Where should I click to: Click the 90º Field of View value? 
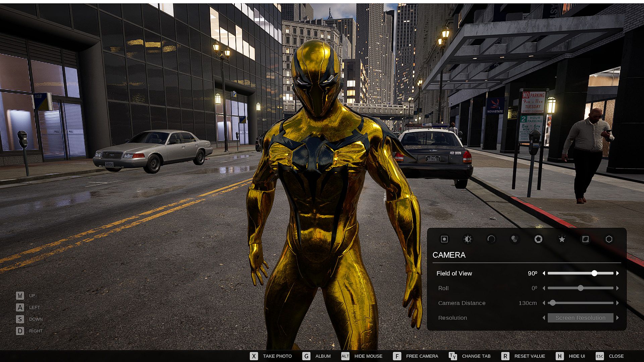click(532, 273)
